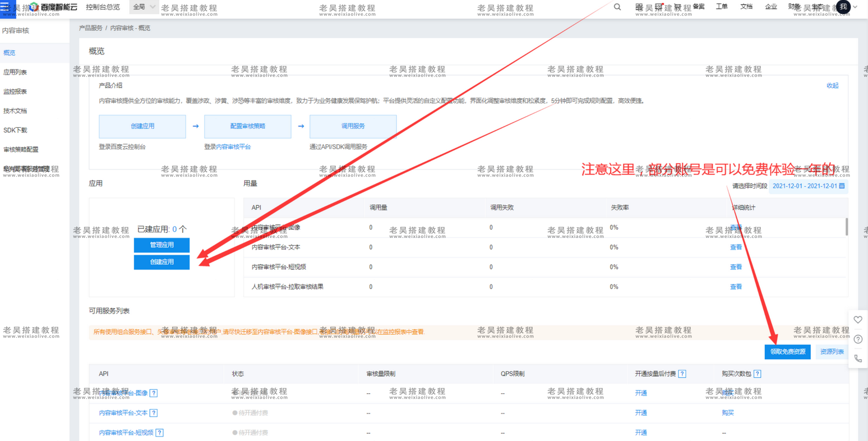Click 开通 for 内容审核平台-图像 row
Image resolution: width=868 pixels, height=441 pixels.
[641, 393]
